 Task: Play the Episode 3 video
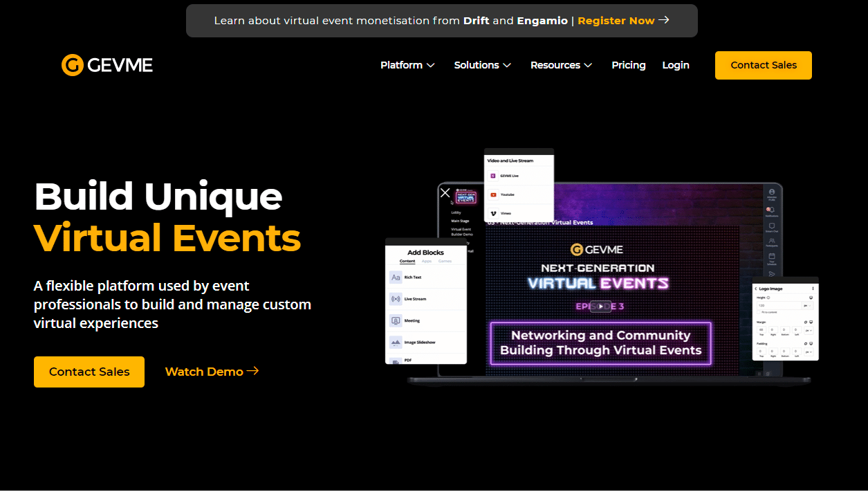[x=601, y=307]
